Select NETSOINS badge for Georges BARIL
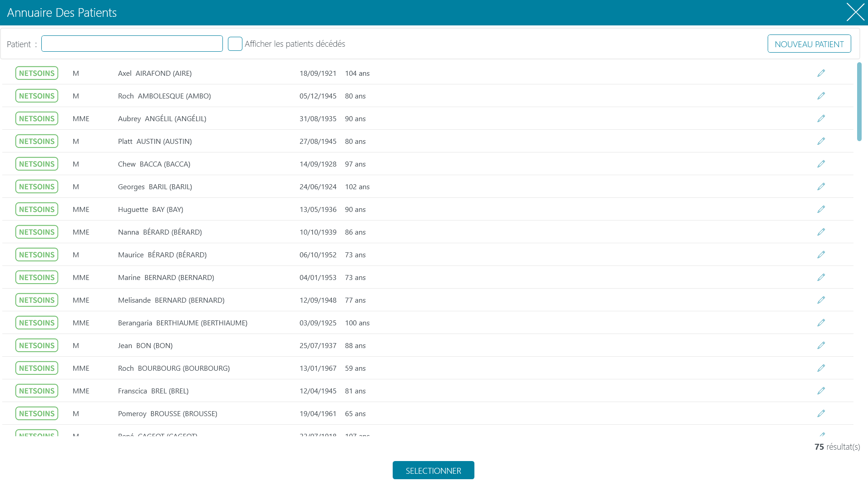Image resolution: width=868 pixels, height=486 pixels. 37,187
